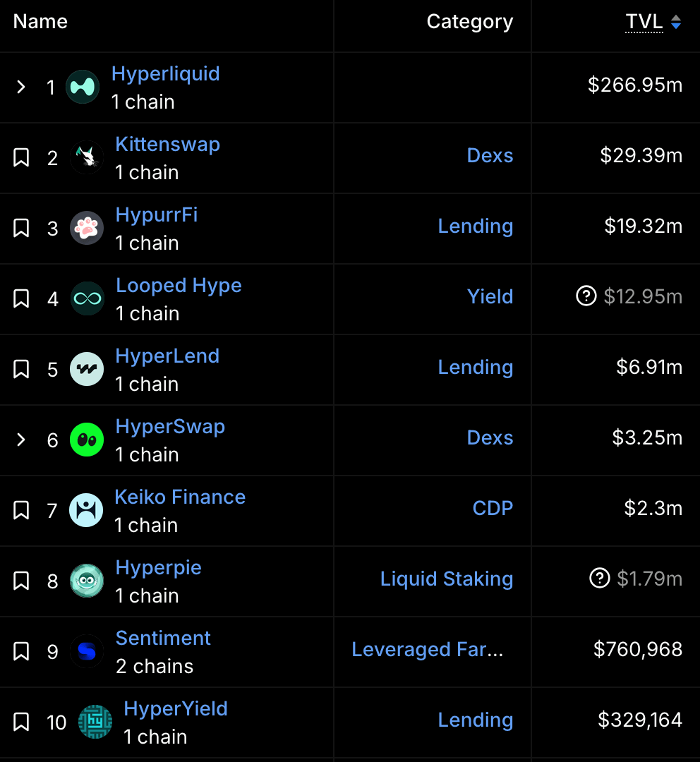Click the Yield category for Looped Hype
This screenshot has width=700, height=762.
point(490,296)
